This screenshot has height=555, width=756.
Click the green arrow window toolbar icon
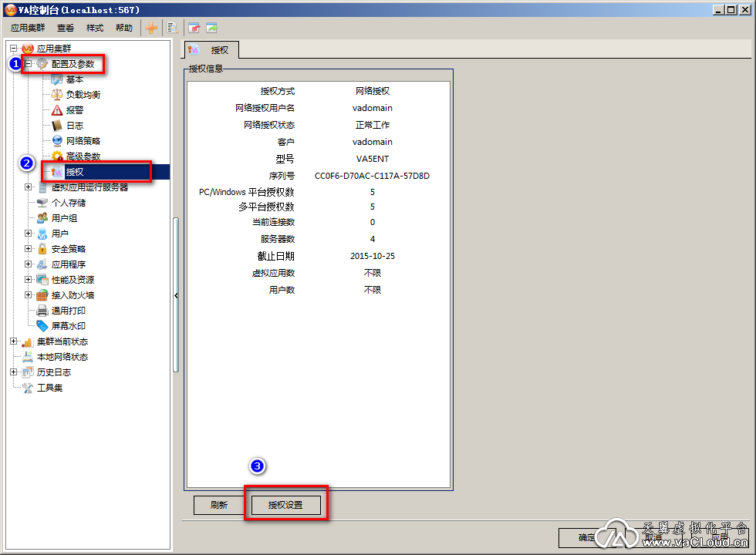[x=211, y=28]
